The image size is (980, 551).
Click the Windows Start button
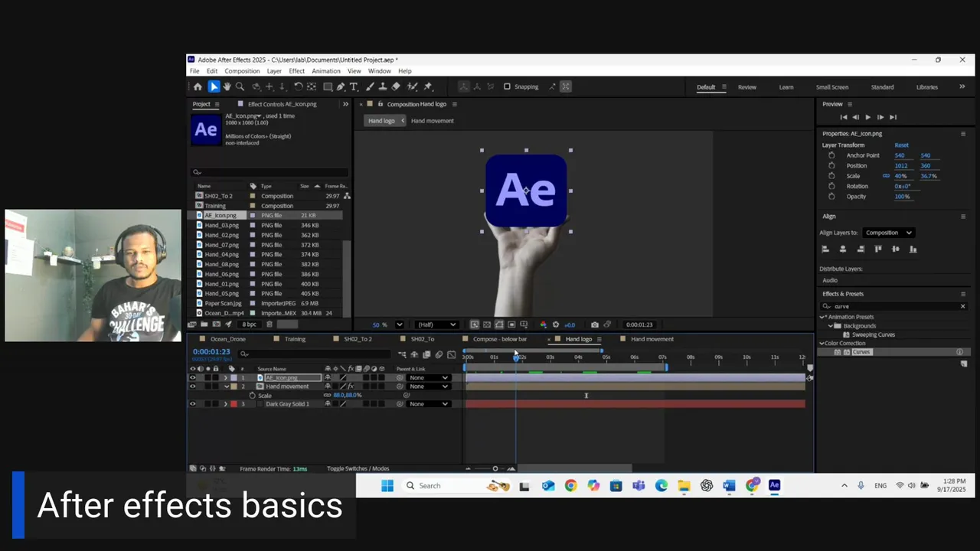point(387,485)
